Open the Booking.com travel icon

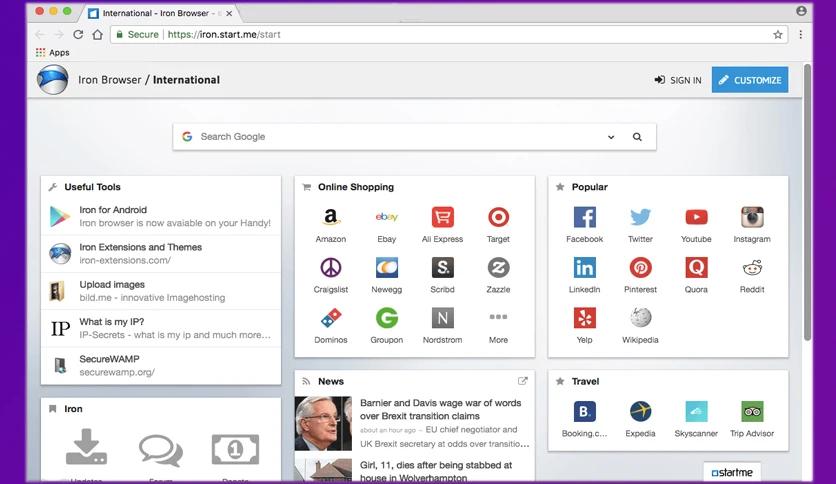click(x=584, y=412)
